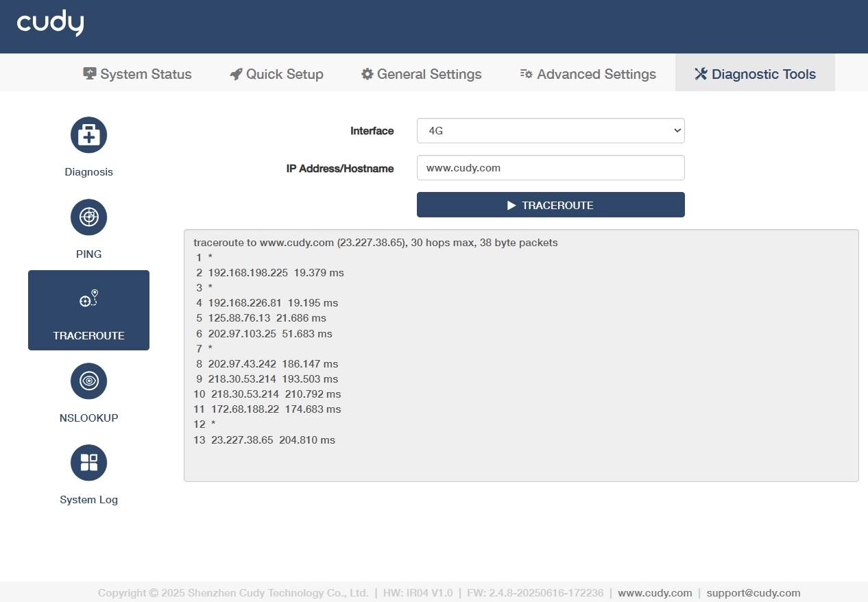
Task: Click the Interface field label
Action: tap(372, 131)
